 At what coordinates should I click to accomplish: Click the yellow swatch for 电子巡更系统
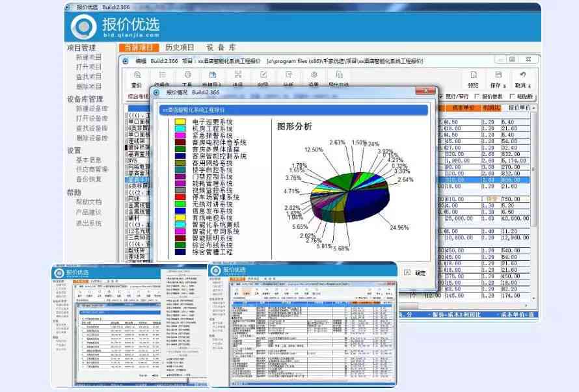pos(180,122)
